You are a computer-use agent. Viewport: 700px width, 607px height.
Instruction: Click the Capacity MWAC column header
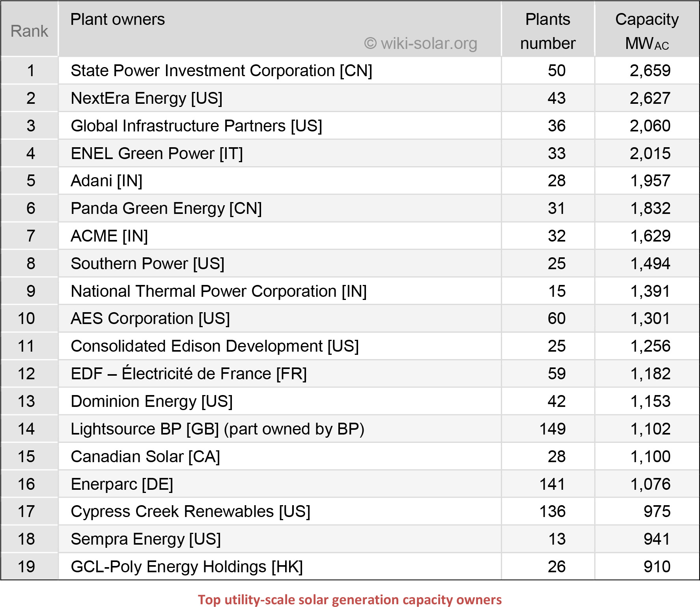[647, 31]
